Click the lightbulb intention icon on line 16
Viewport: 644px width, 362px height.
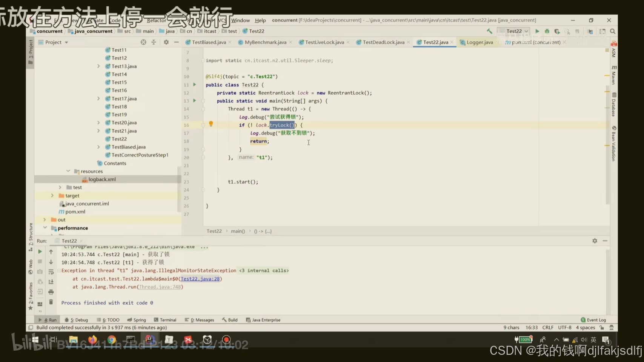pos(211,124)
